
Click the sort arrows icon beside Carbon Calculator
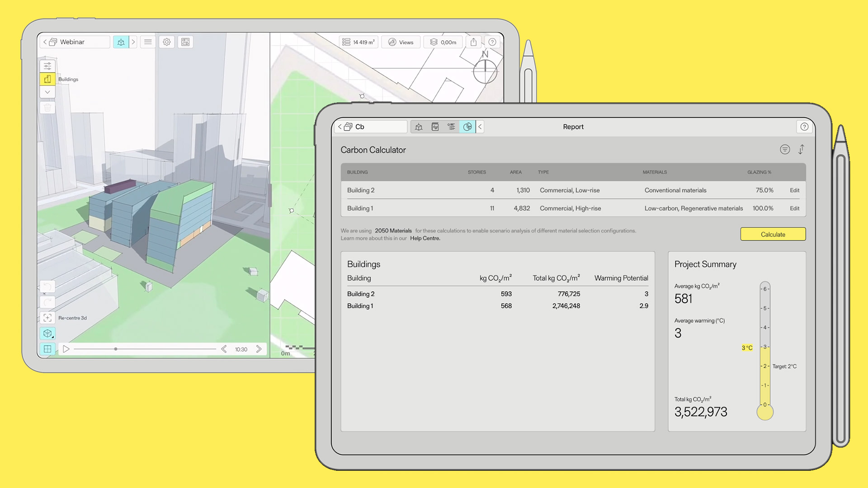[x=801, y=150]
